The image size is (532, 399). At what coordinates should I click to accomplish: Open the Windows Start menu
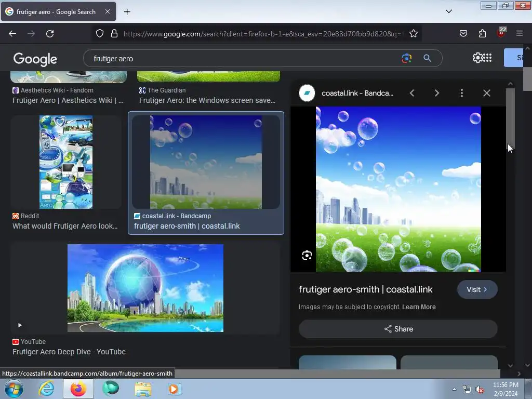point(14,389)
